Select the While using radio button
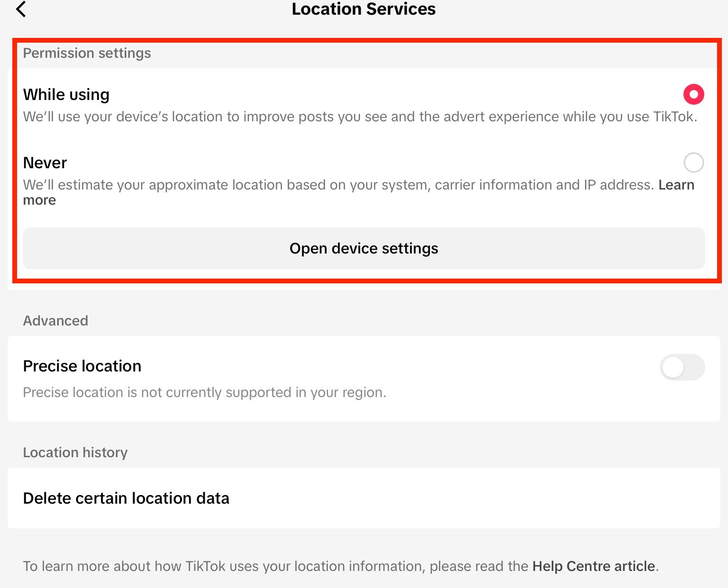The image size is (728, 588). pos(693,94)
